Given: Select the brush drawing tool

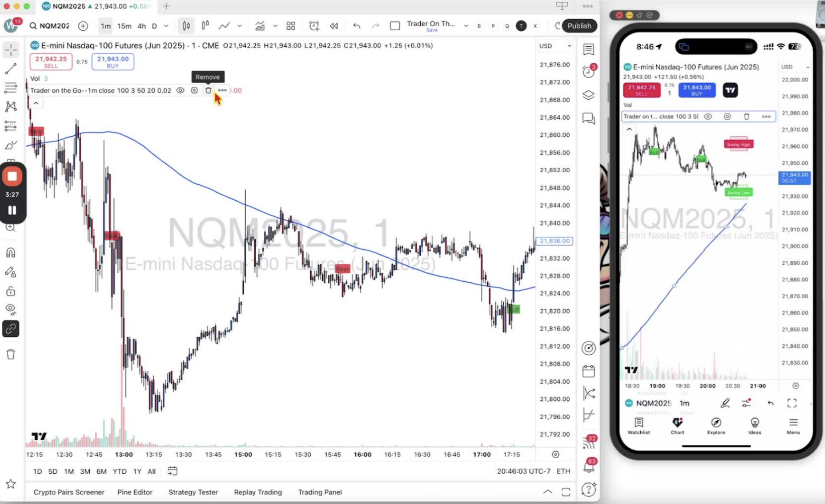Looking at the screenshot, I should pos(11,145).
